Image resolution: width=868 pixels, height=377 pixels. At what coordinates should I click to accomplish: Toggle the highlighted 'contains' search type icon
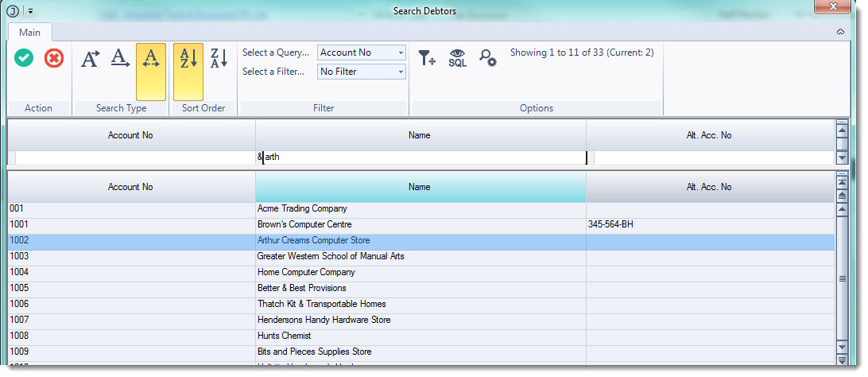[150, 72]
